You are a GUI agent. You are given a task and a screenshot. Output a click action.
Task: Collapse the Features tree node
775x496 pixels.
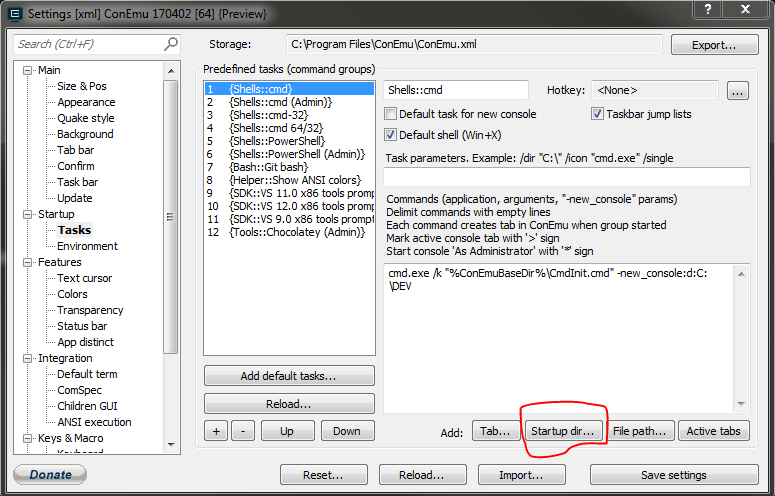point(28,262)
